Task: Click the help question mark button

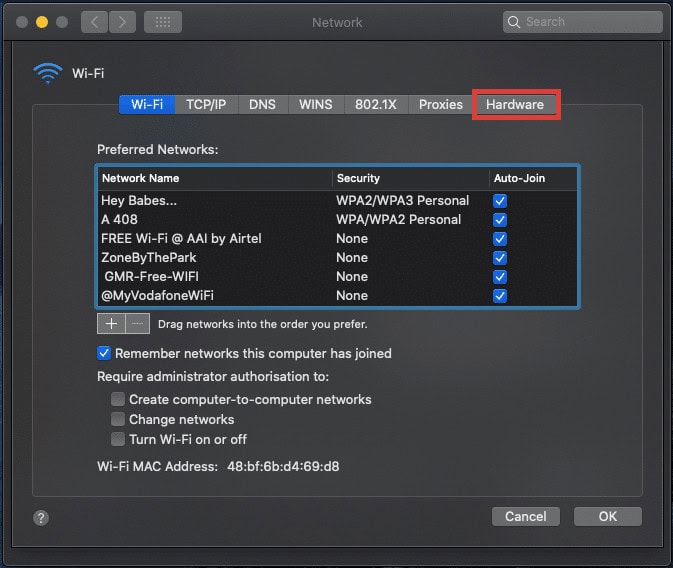Action: pos(41,518)
